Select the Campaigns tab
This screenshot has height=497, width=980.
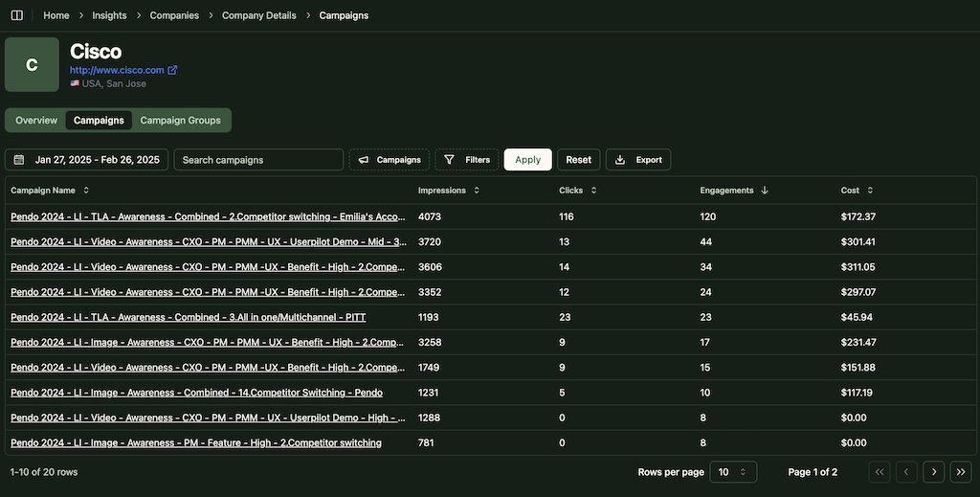(99, 120)
